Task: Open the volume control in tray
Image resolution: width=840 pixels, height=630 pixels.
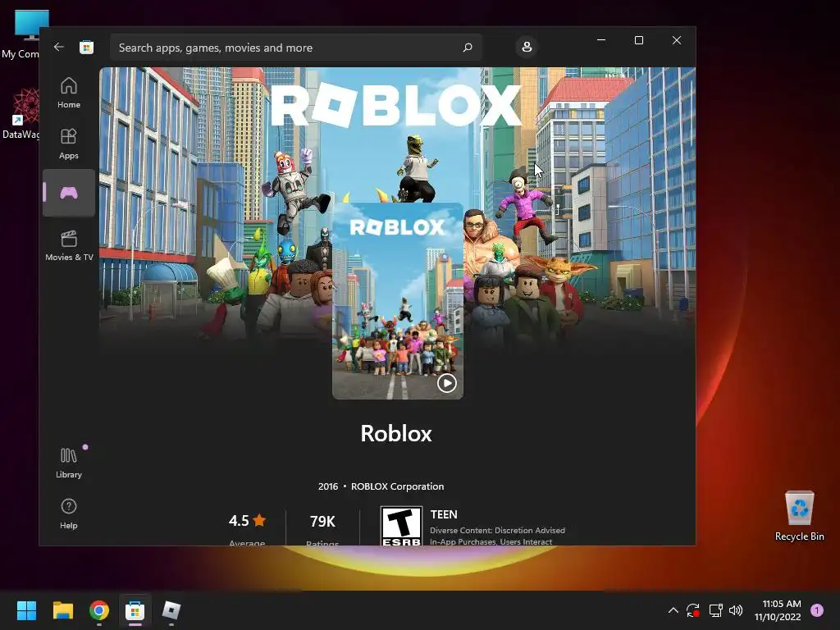Action: [x=736, y=610]
